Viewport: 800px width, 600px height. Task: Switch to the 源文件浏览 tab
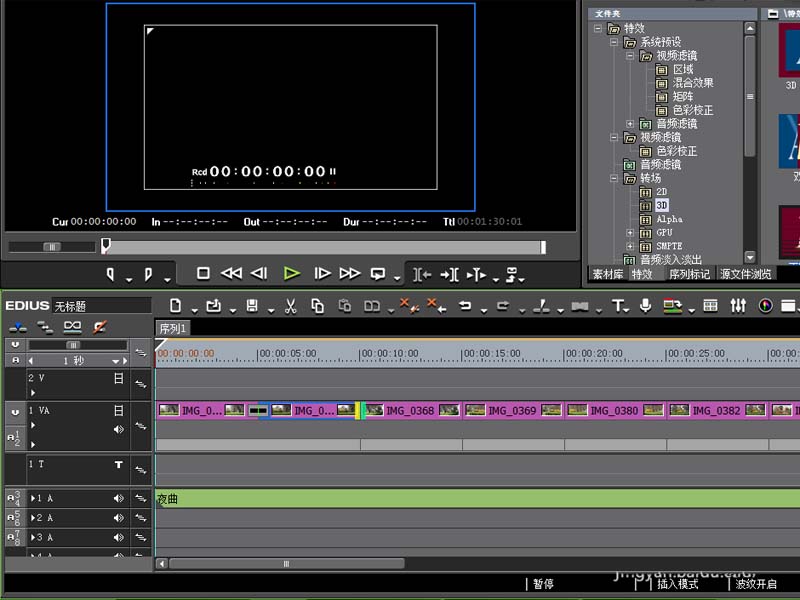coord(745,274)
